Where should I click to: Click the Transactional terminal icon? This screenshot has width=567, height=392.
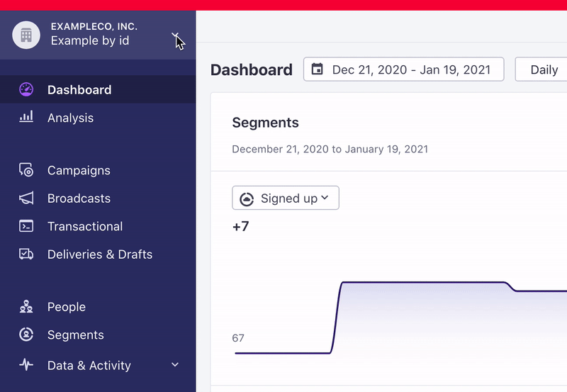tap(26, 226)
